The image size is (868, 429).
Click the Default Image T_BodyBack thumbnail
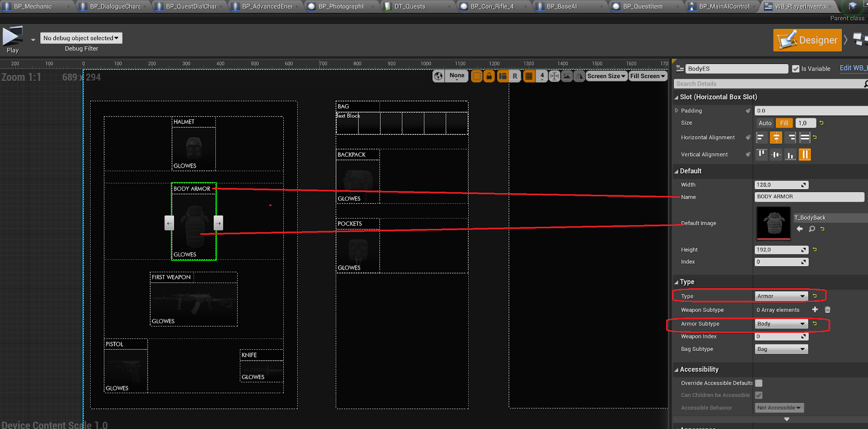(x=774, y=223)
